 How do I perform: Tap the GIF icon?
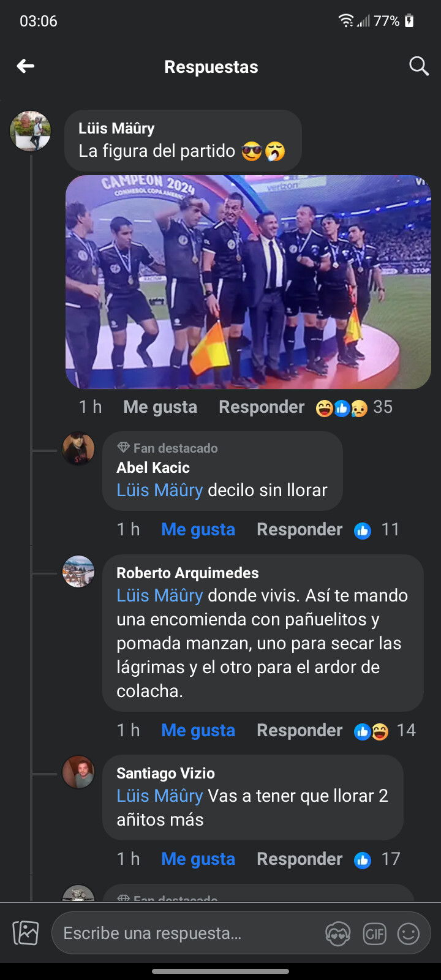coord(374,934)
